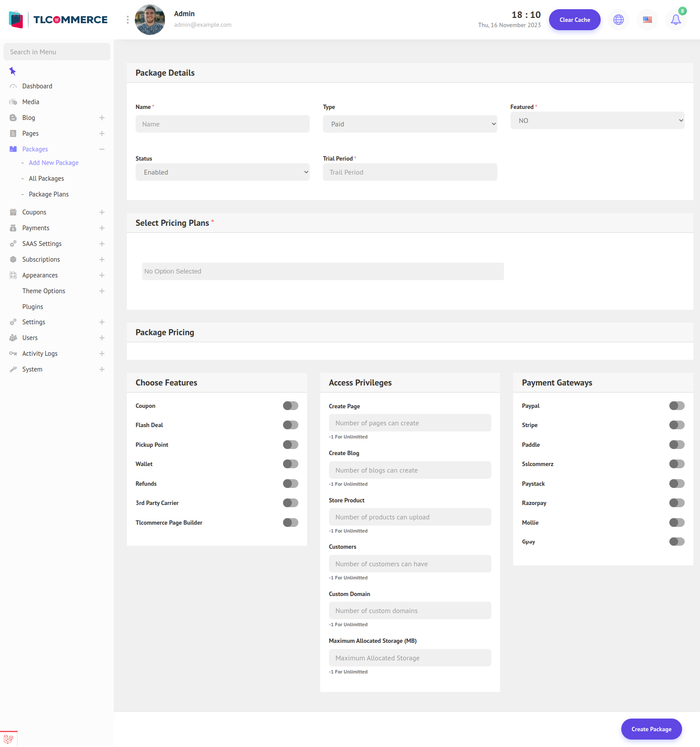Open the three-dot menu beside the avatar

[127, 20]
